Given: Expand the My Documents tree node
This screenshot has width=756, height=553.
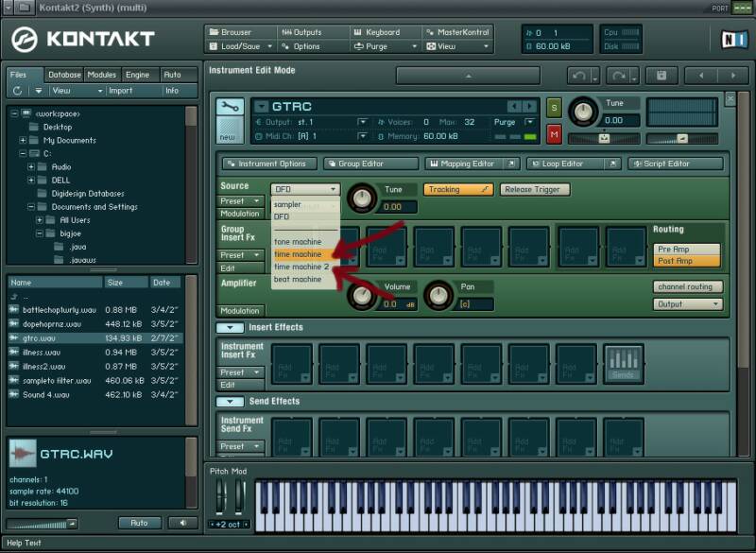Looking at the screenshot, I should (23, 140).
